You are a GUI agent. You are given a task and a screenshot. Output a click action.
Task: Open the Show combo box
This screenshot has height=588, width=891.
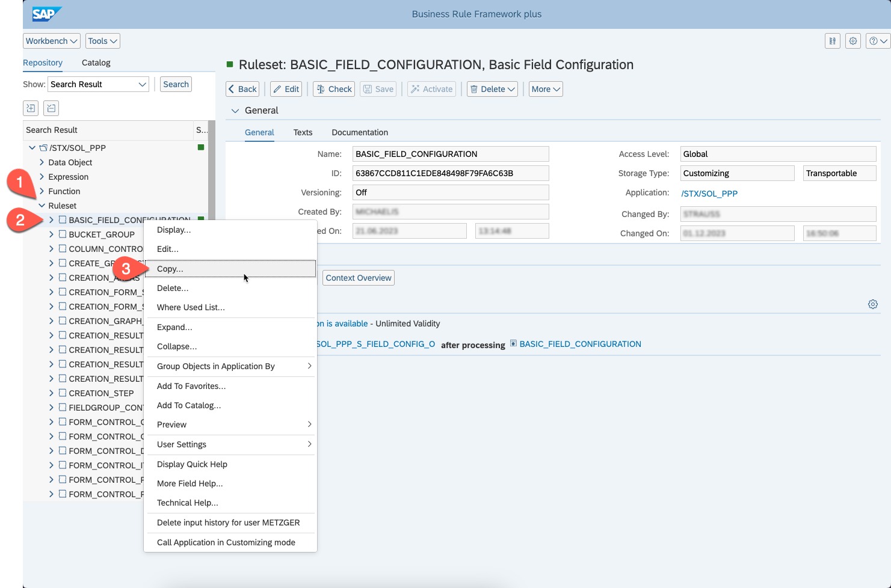tap(99, 84)
